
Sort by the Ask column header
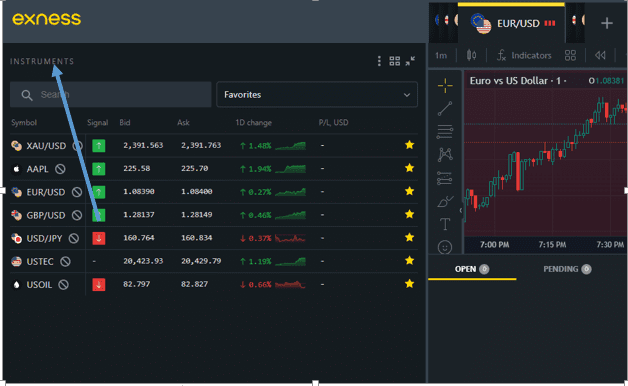coord(183,123)
